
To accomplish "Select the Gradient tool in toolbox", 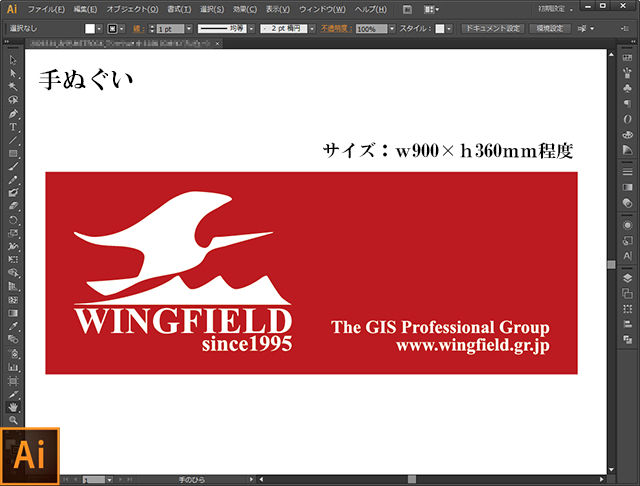I will click(13, 313).
